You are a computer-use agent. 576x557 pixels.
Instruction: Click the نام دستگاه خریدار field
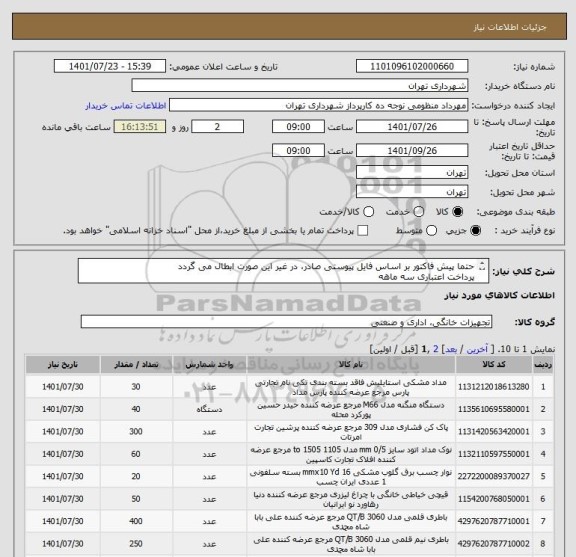300,86
